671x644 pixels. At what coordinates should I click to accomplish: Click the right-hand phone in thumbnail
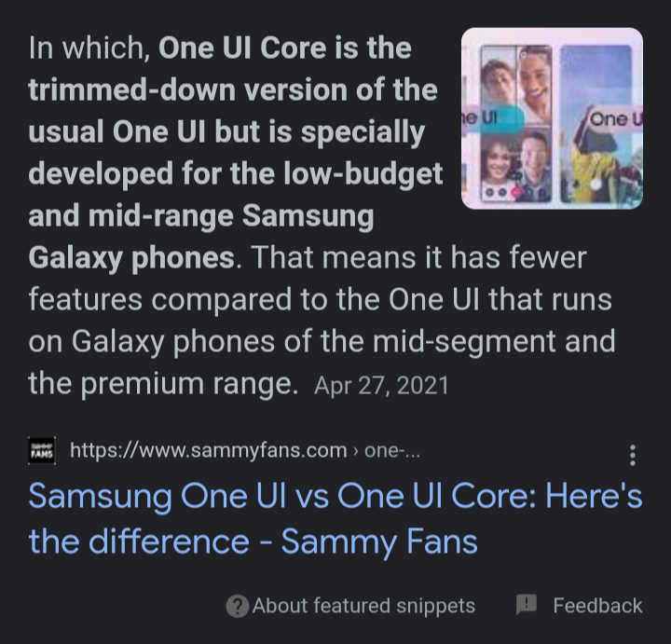597,123
